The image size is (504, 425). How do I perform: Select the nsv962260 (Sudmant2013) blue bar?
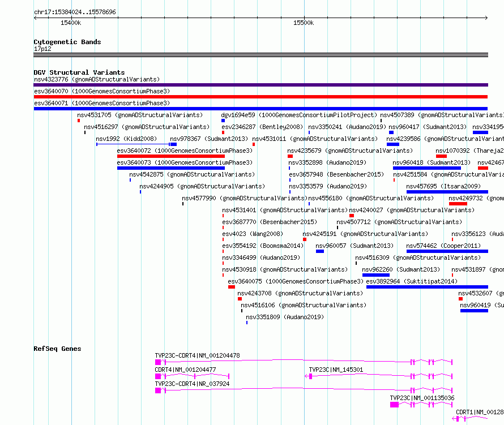coord(376,275)
